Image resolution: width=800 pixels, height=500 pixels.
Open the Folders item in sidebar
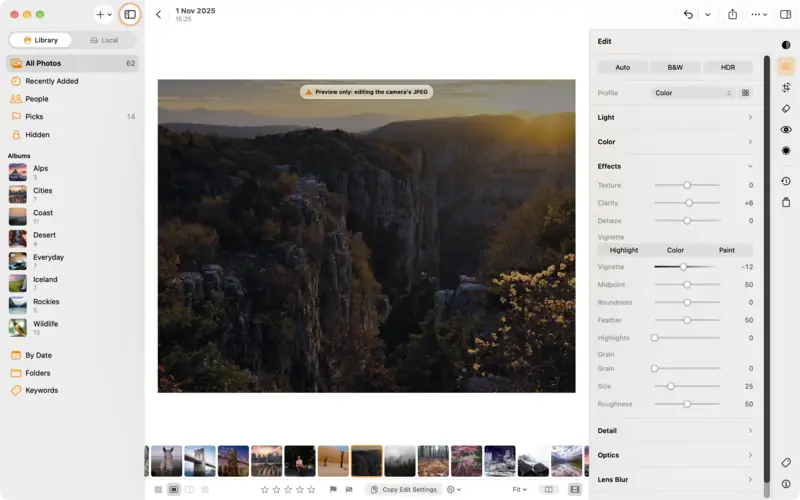click(x=72, y=373)
